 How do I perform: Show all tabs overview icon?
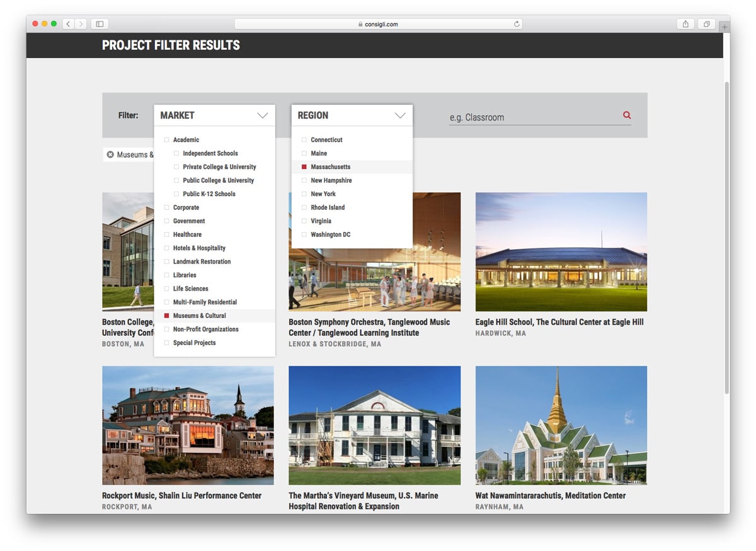pos(707,24)
